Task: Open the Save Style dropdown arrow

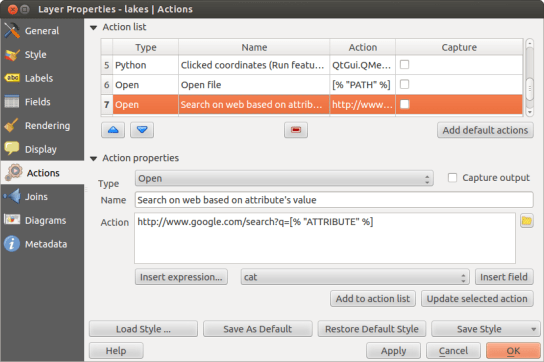Action: click(x=534, y=329)
